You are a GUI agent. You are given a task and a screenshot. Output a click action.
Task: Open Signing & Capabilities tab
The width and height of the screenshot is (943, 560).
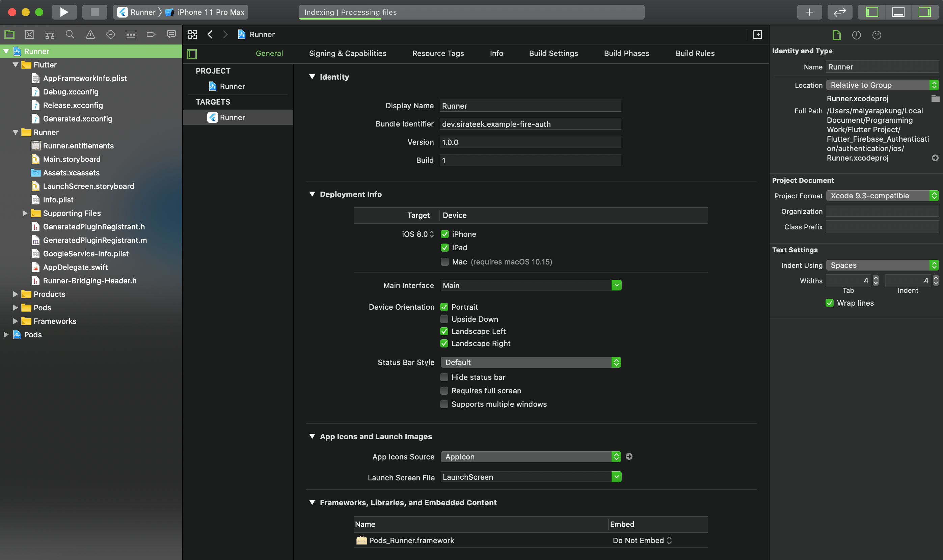[347, 53]
